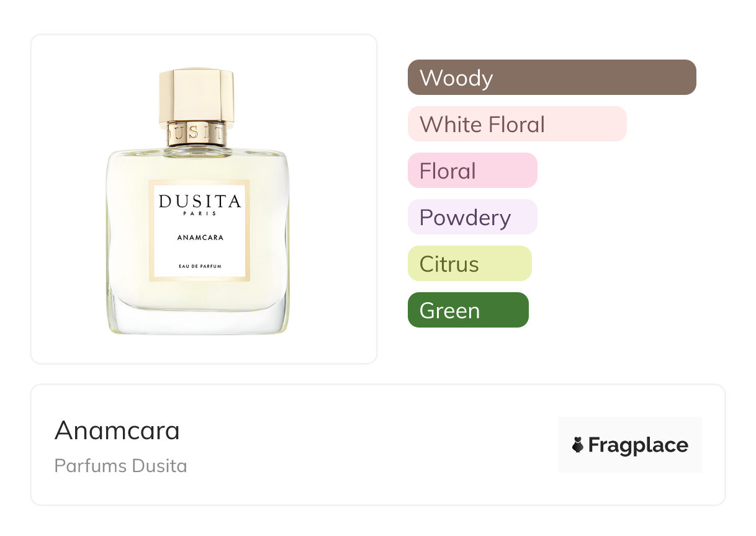
Task: Click the Parfums Dusita brand name
Action: tap(120, 466)
